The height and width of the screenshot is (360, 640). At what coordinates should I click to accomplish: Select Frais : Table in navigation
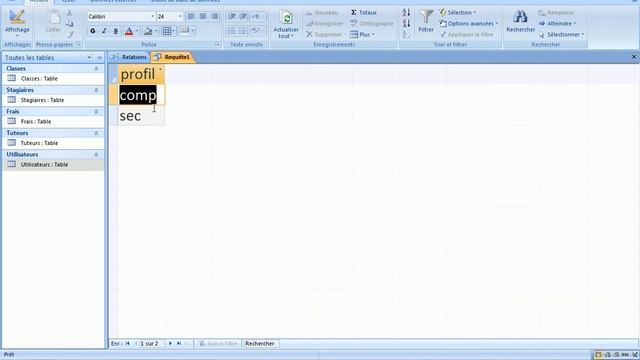click(53, 122)
